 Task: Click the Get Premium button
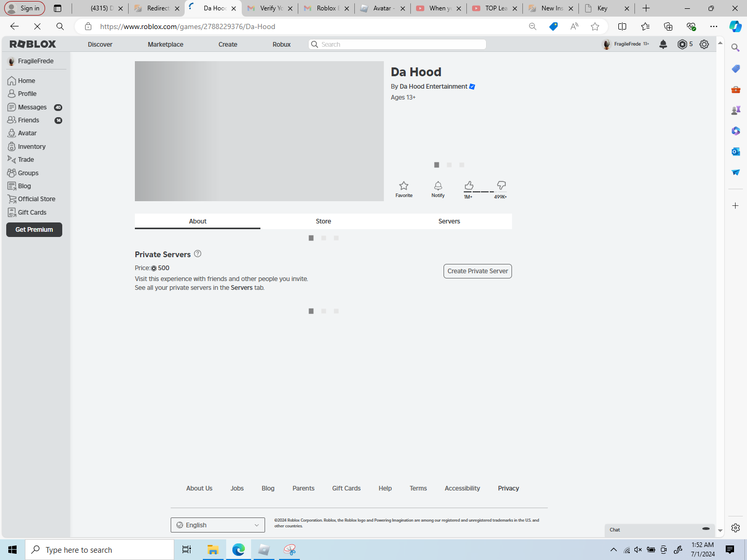pyautogui.click(x=34, y=230)
